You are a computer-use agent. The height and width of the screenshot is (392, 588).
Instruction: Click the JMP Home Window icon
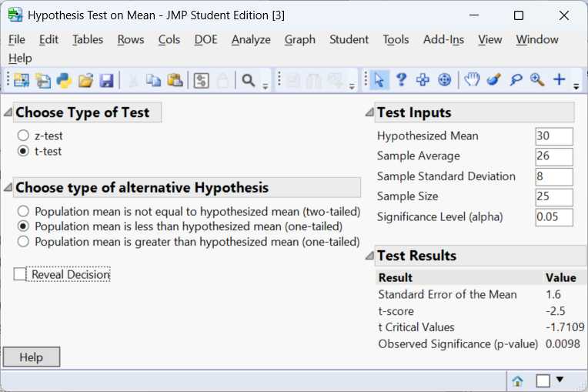click(x=518, y=380)
